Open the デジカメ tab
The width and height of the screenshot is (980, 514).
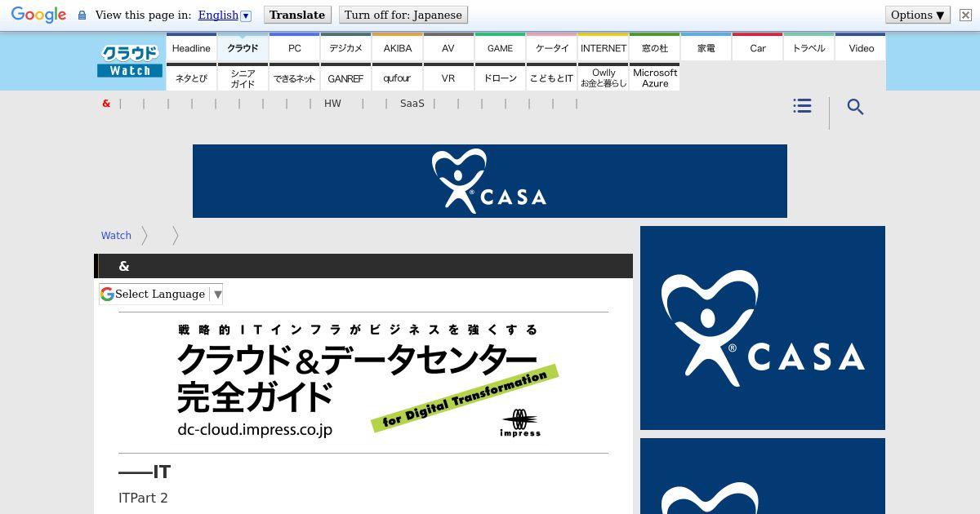tap(345, 48)
